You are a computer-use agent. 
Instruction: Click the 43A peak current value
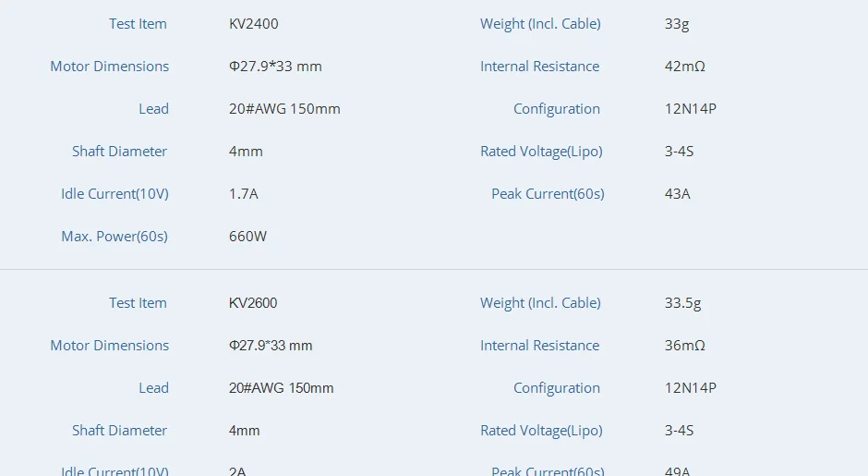[x=678, y=194]
